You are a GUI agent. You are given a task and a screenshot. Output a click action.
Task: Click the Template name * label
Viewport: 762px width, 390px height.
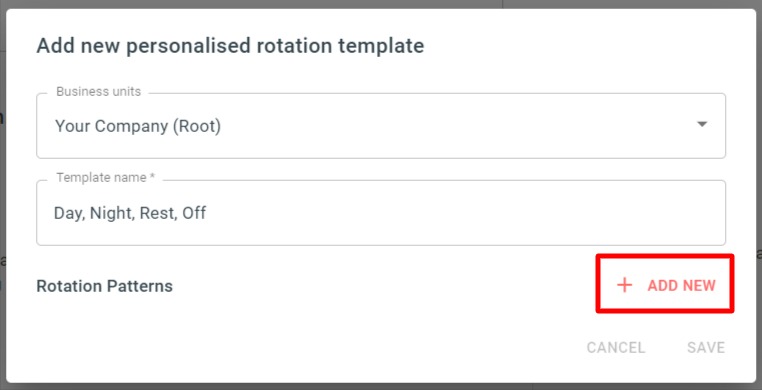105,178
